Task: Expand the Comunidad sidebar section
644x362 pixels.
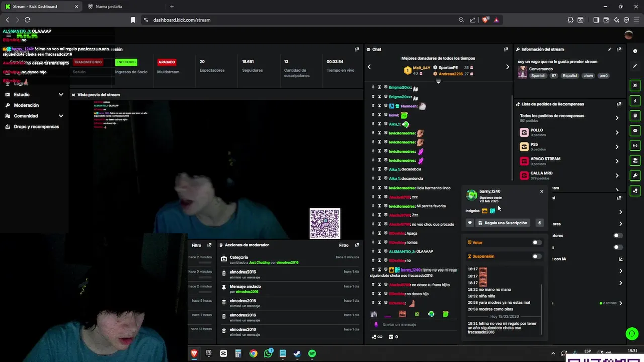Action: click(x=35, y=116)
